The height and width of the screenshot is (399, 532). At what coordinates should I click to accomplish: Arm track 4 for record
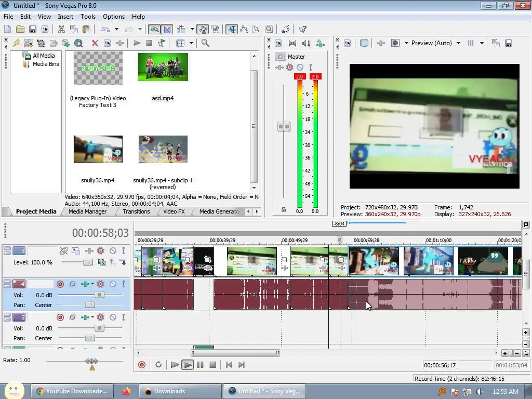pyautogui.click(x=60, y=284)
